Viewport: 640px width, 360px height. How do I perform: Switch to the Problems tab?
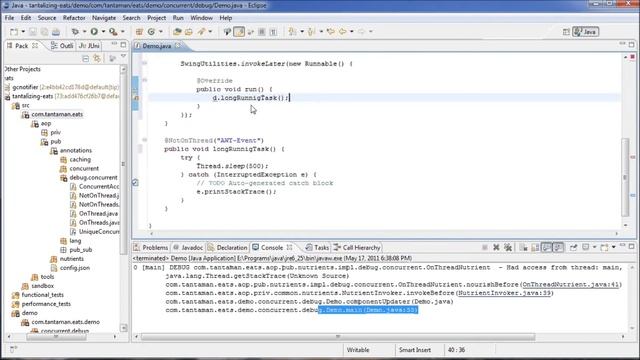tap(151, 247)
